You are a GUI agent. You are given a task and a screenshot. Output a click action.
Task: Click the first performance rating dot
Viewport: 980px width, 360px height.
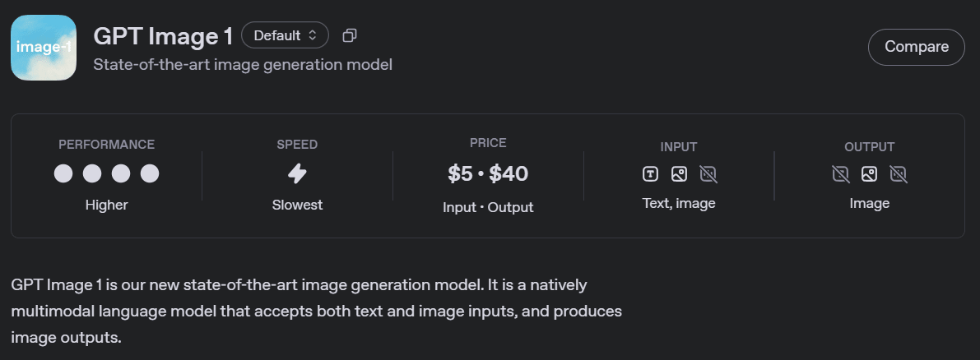(x=63, y=173)
